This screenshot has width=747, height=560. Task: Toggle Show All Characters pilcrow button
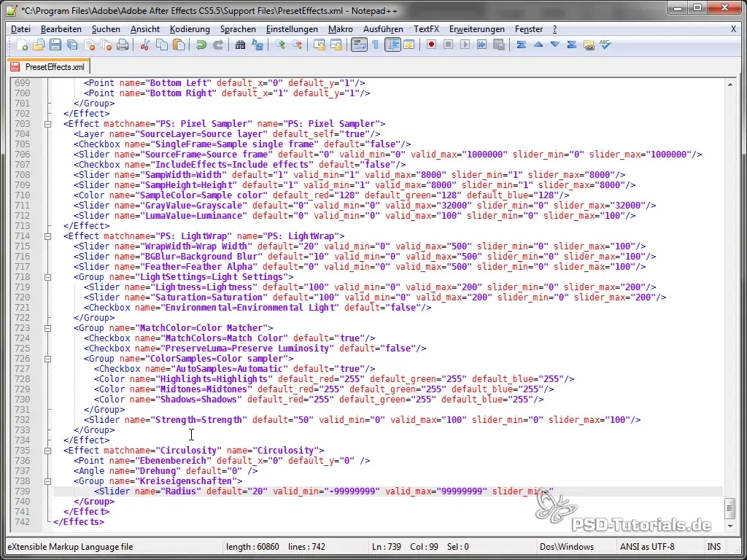(376, 45)
